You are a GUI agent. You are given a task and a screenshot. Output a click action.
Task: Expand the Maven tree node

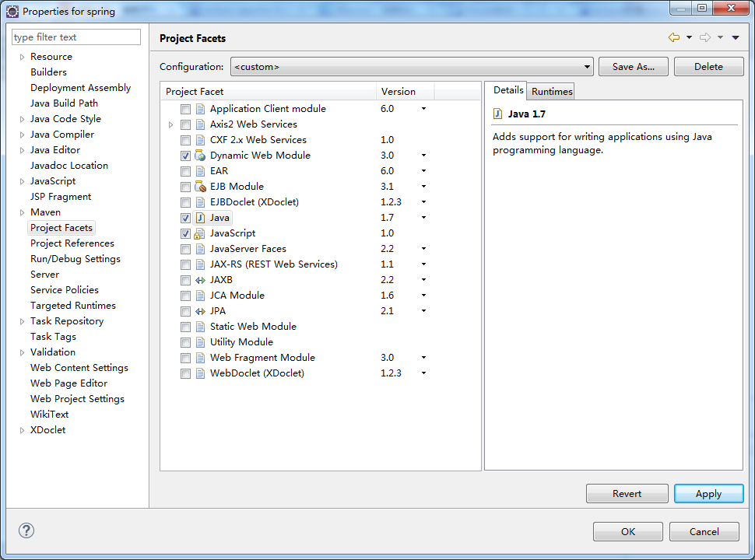(x=22, y=212)
